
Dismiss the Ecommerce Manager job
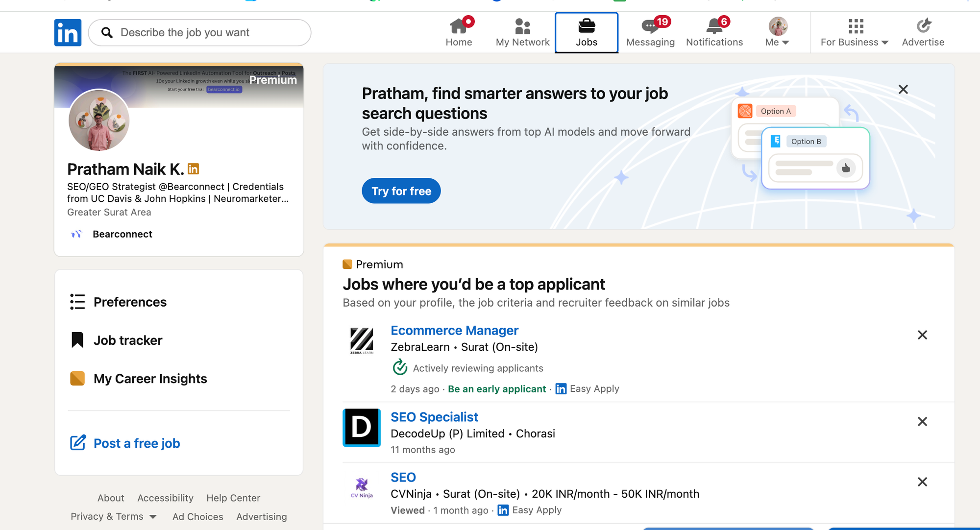(922, 335)
